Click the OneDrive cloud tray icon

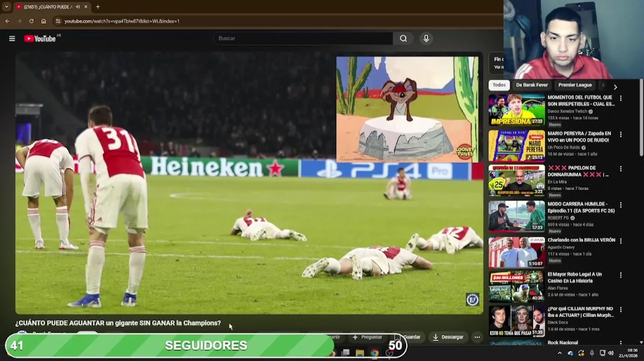[x=570, y=353]
